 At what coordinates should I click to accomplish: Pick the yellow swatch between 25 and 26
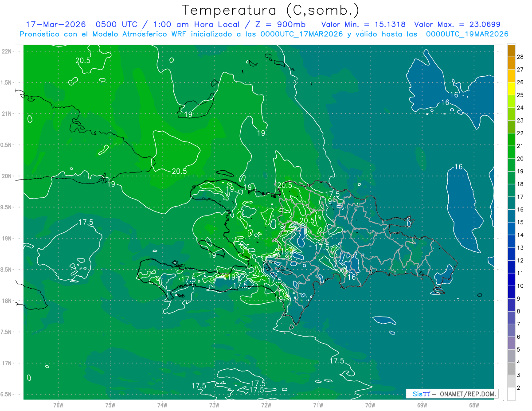click(511, 89)
